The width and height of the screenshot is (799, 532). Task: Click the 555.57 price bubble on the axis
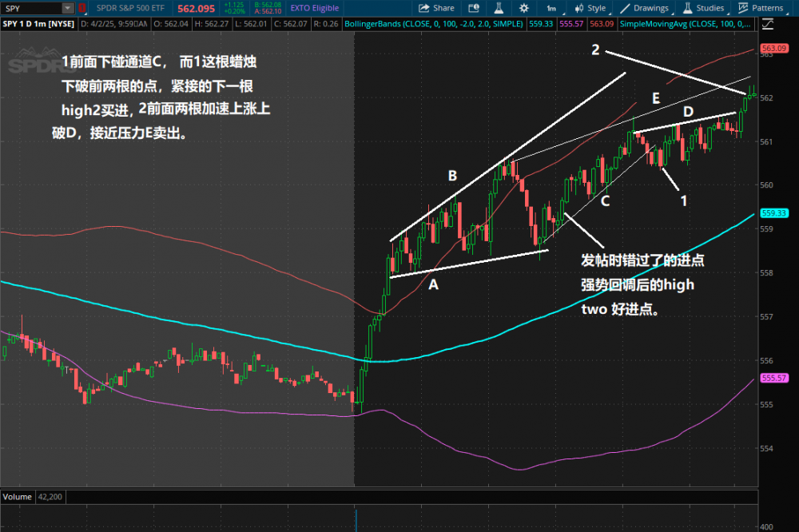[774, 378]
